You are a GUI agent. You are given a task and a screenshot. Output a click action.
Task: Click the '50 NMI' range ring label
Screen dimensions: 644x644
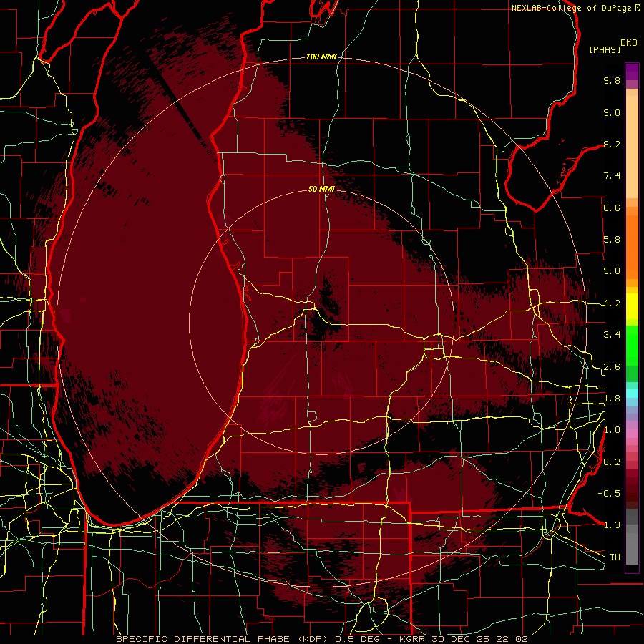point(321,189)
